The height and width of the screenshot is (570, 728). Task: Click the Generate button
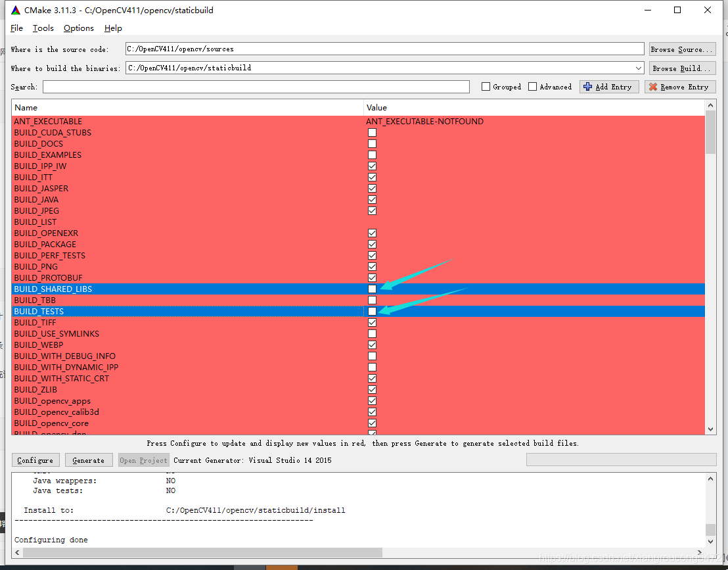pyautogui.click(x=89, y=460)
